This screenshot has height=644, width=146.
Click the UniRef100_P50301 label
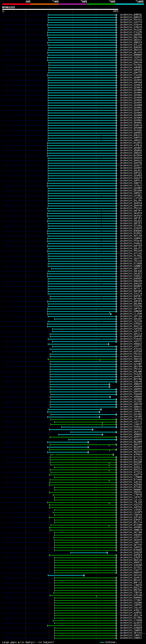(x=131, y=369)
